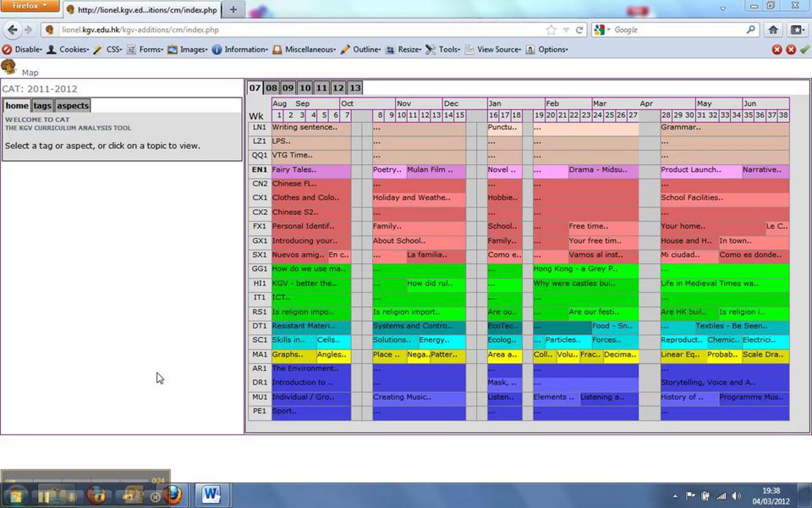The image size is (812, 508).
Task: Click the browser back arrow button
Action: pyautogui.click(x=12, y=30)
